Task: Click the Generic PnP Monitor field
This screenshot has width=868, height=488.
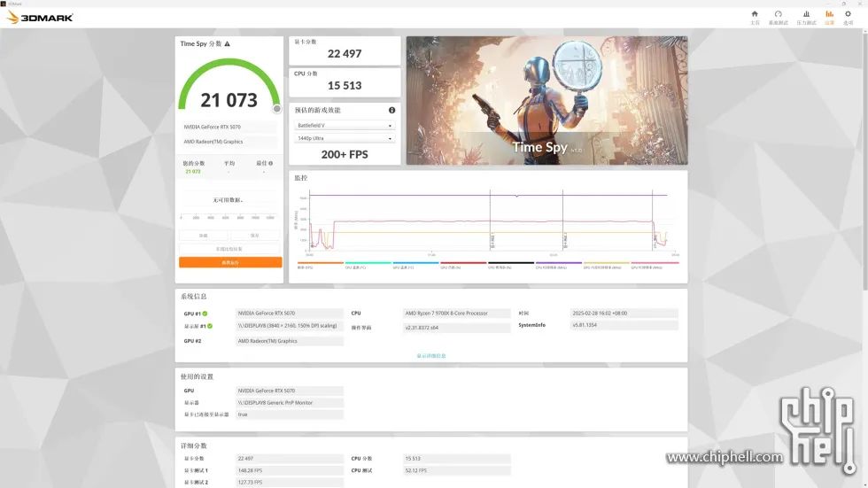Action: 290,403
